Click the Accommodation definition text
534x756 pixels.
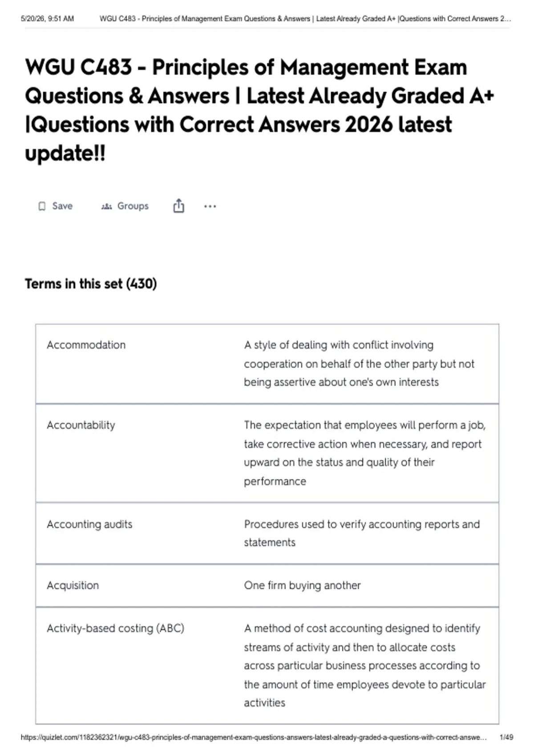359,363
